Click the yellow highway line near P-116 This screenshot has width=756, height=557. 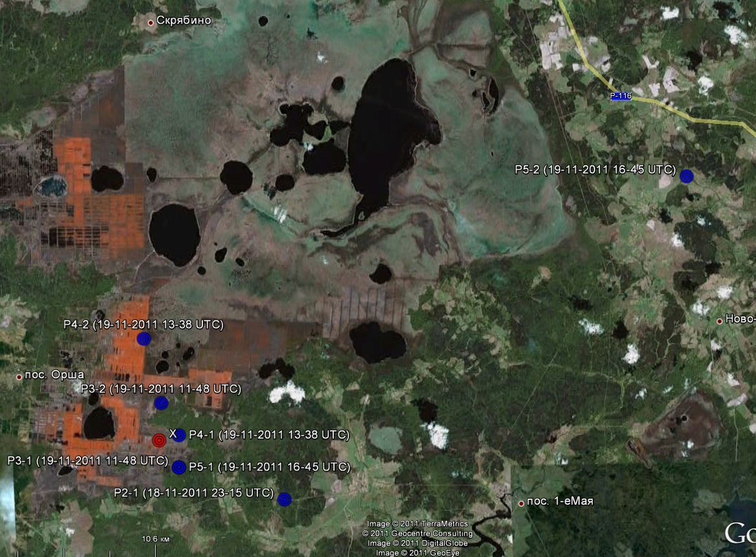(x=687, y=118)
